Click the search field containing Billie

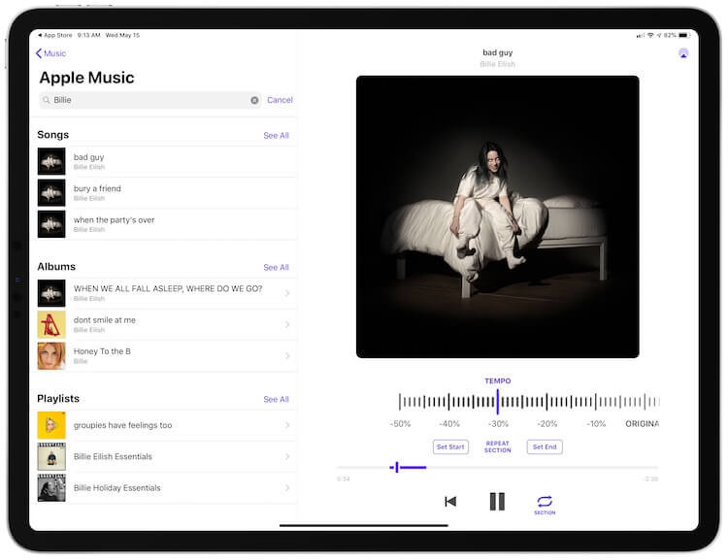150,100
